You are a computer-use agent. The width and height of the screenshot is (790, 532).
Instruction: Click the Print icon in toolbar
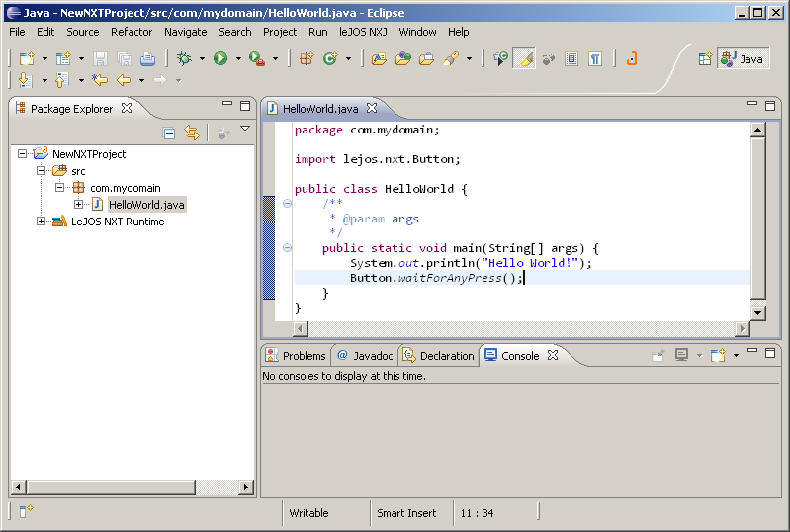click(147, 59)
